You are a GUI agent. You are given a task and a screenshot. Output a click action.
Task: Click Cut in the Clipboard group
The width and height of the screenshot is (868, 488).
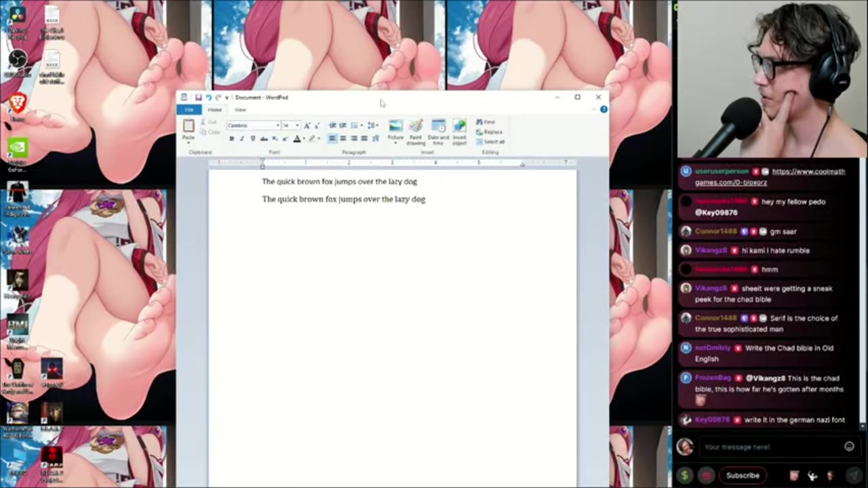coord(210,122)
